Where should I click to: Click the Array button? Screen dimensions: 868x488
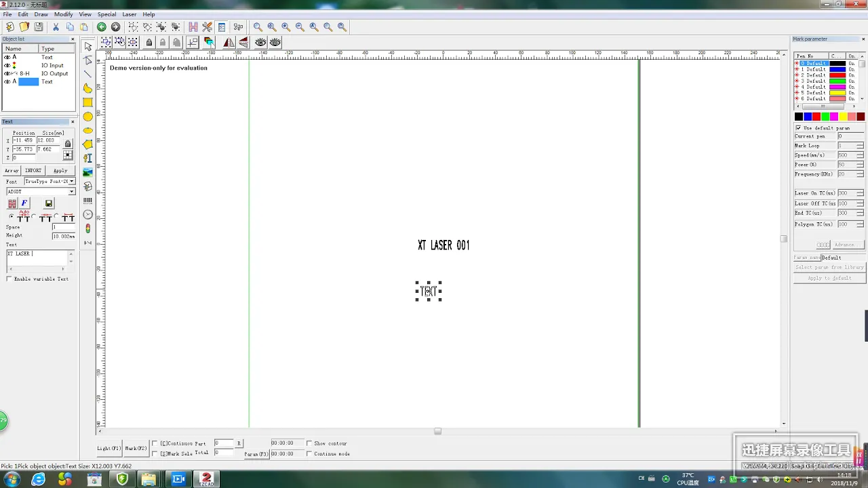(x=12, y=171)
